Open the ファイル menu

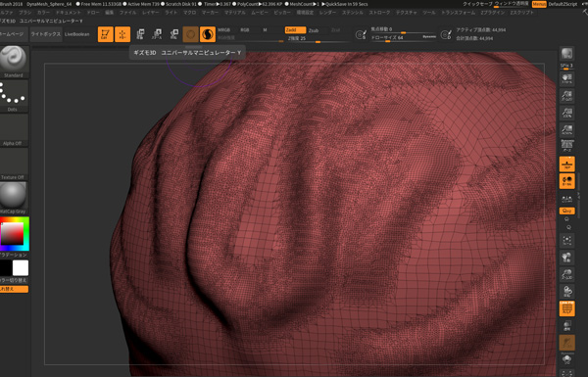(127, 13)
